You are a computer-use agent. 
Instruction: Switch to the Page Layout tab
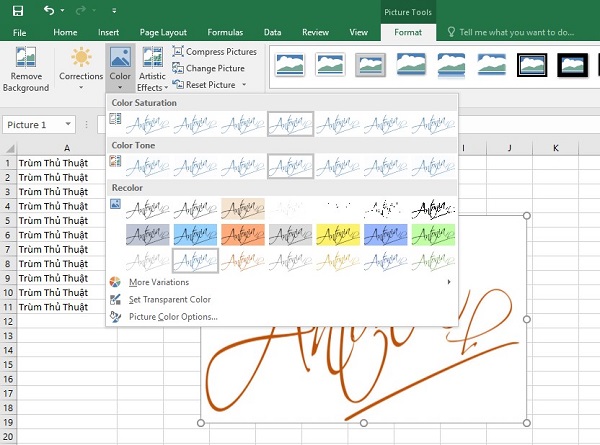[x=164, y=32]
